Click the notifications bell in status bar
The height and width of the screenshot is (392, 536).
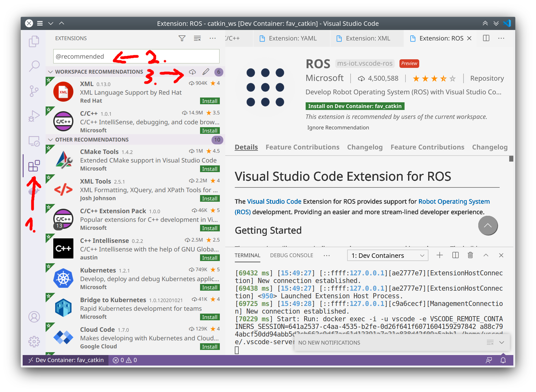tap(503, 360)
